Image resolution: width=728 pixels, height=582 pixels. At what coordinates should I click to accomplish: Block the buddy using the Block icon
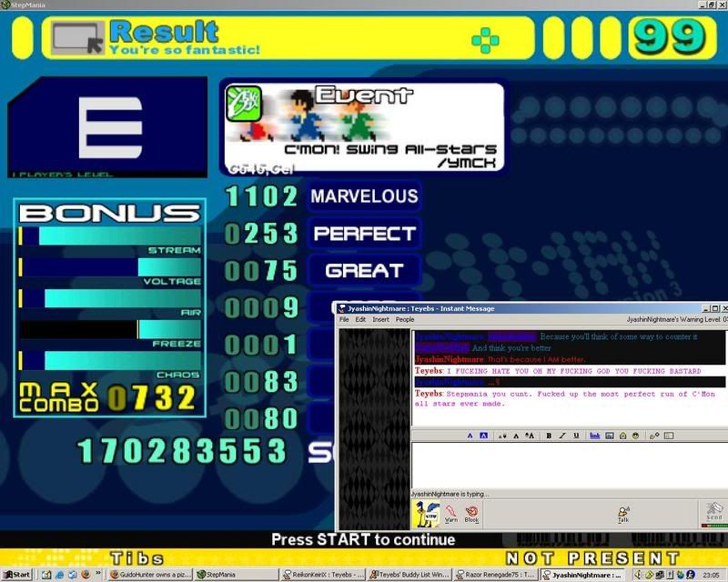tap(471, 515)
